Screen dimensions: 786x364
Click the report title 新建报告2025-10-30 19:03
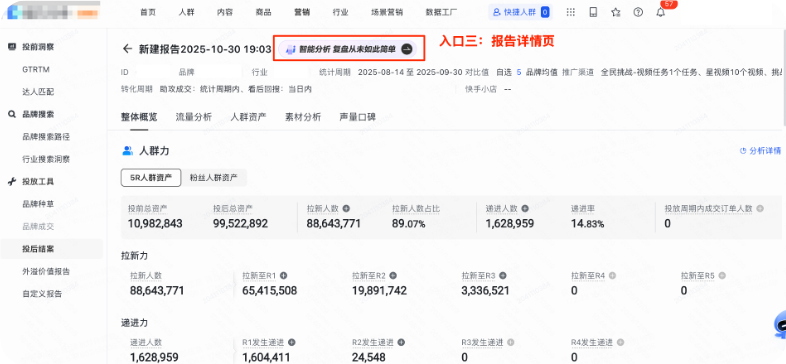point(205,49)
